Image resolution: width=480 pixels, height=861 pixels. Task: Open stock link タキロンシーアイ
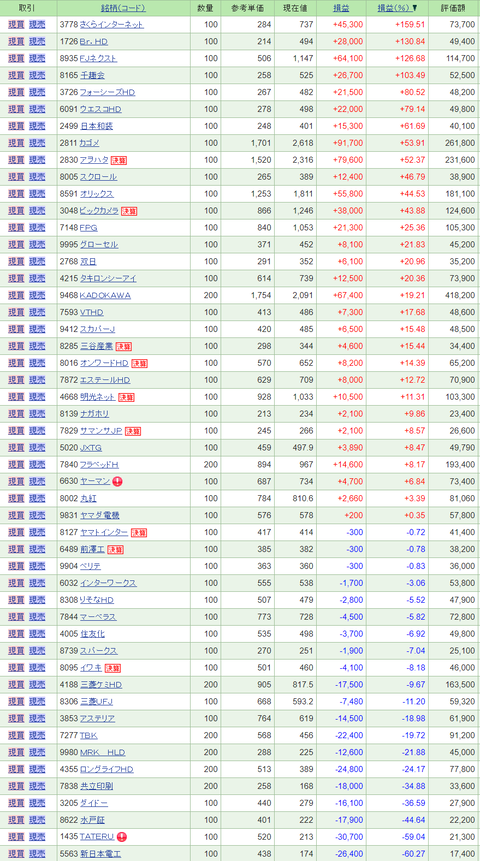(108, 278)
